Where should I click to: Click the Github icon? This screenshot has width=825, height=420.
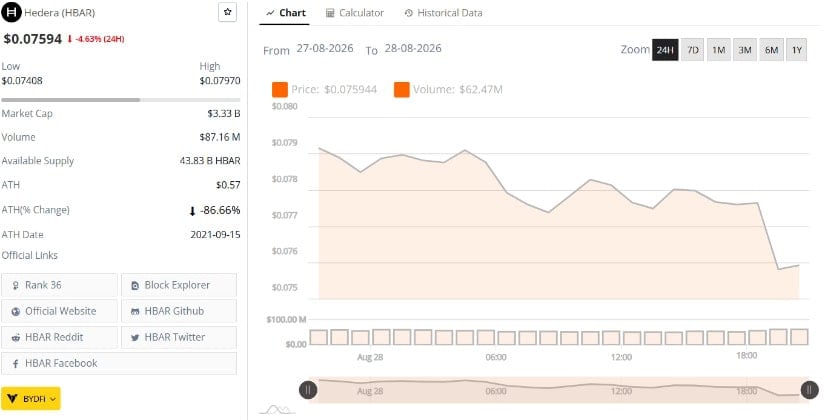135,312
